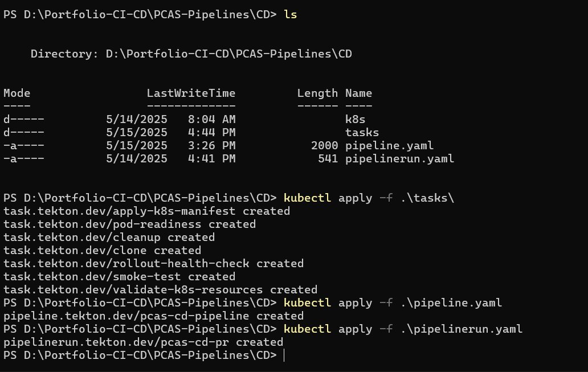
Task: Click the 'Name' column header
Action: pos(358,93)
